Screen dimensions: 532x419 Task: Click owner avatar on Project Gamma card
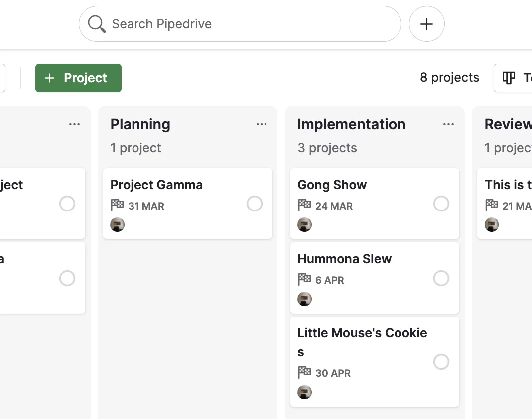click(x=118, y=225)
